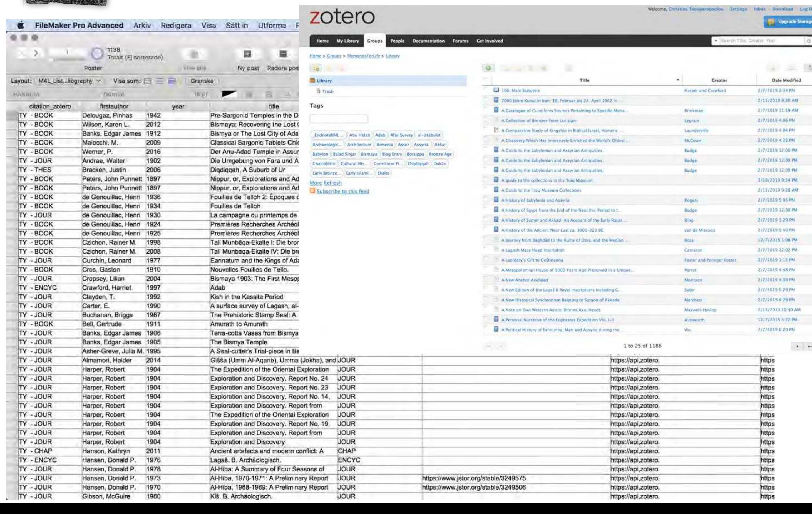Image resolution: width=812 pixels, height=514 pixels.
Task: Tick checkbox for A Journey from Baghdad row
Action: 486,239
